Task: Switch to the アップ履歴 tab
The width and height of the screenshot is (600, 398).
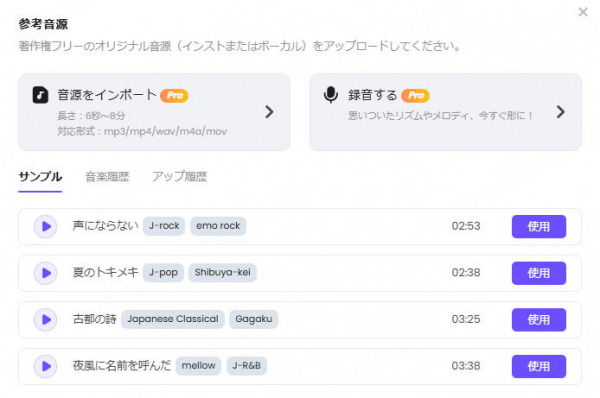Action: click(x=179, y=176)
